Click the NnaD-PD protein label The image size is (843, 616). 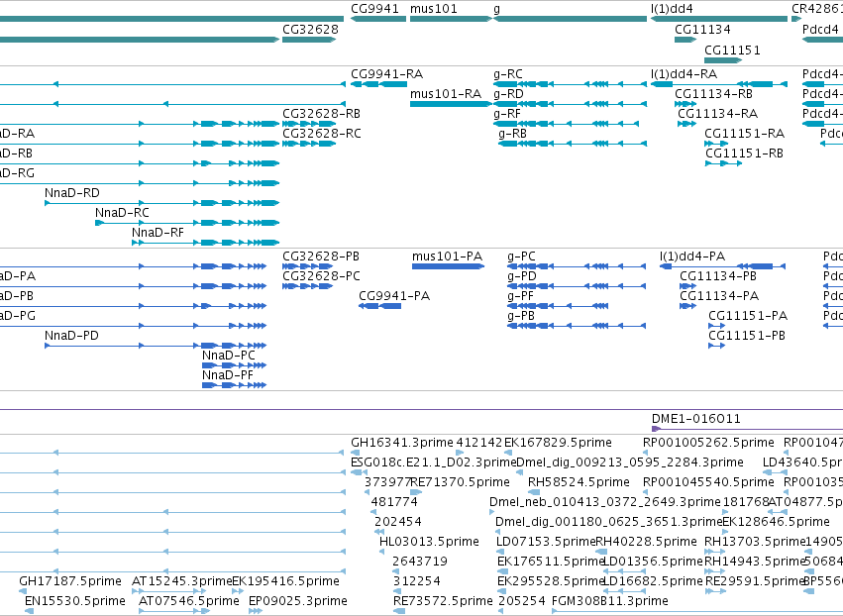pos(71,336)
